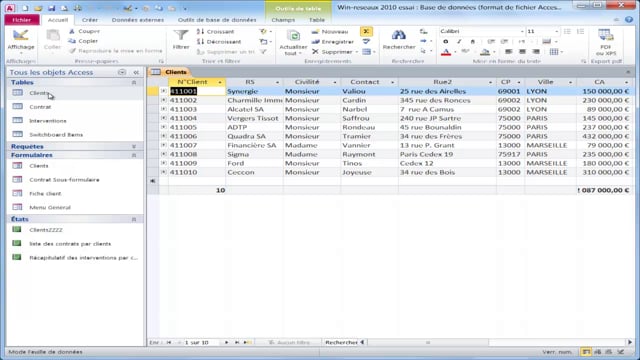Screen dimensions: 640x360
Task: Click the Rechercher search field at bottom
Action: click(341, 342)
